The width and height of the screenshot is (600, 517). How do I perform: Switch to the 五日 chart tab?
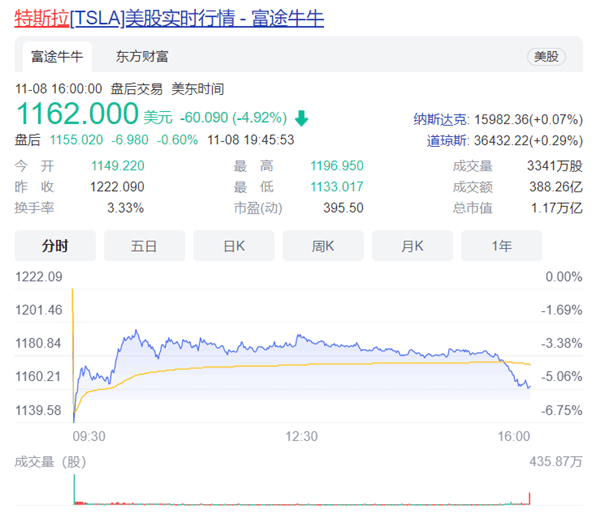144,246
